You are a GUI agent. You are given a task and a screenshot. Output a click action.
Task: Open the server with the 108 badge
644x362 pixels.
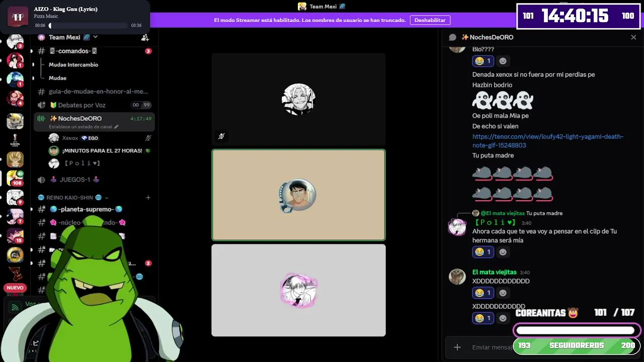tap(15, 178)
